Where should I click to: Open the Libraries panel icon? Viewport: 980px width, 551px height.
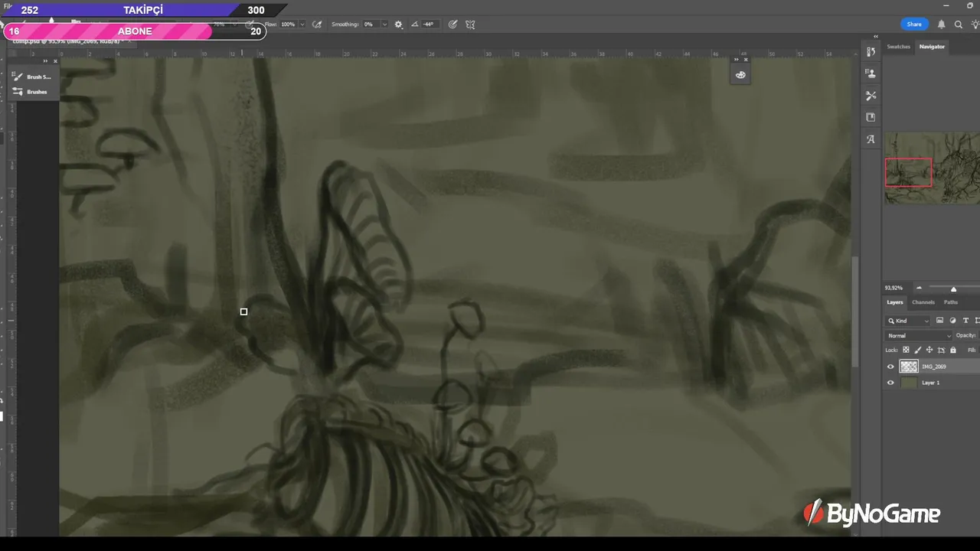click(871, 117)
